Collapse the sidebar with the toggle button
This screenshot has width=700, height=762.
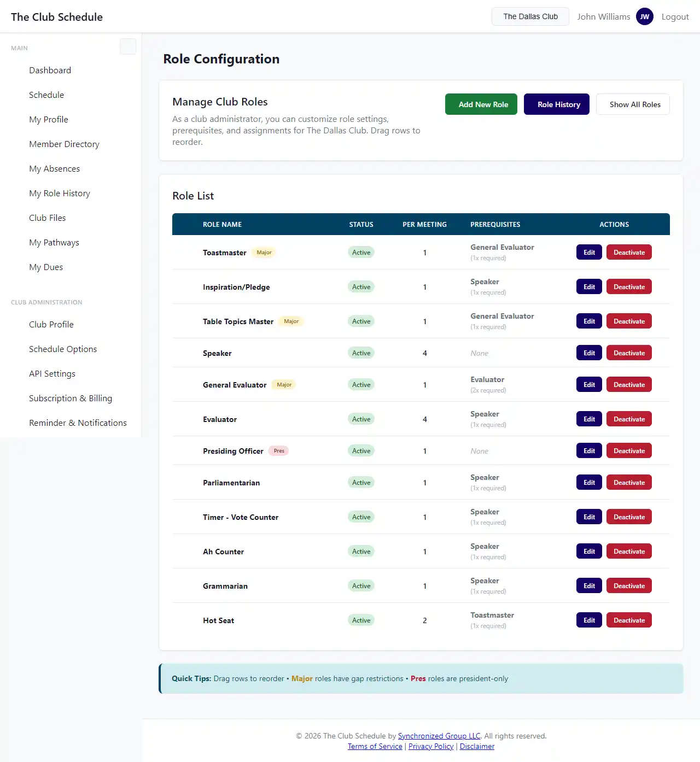tap(127, 47)
